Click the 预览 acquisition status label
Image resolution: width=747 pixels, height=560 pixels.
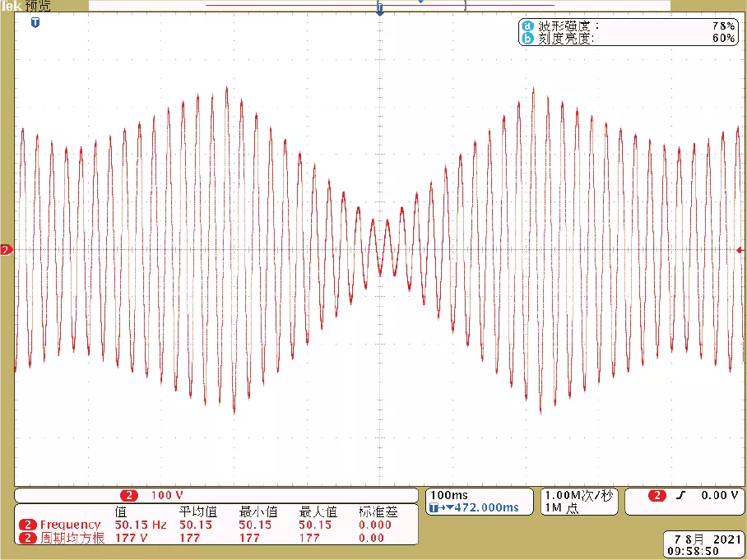[x=38, y=7]
